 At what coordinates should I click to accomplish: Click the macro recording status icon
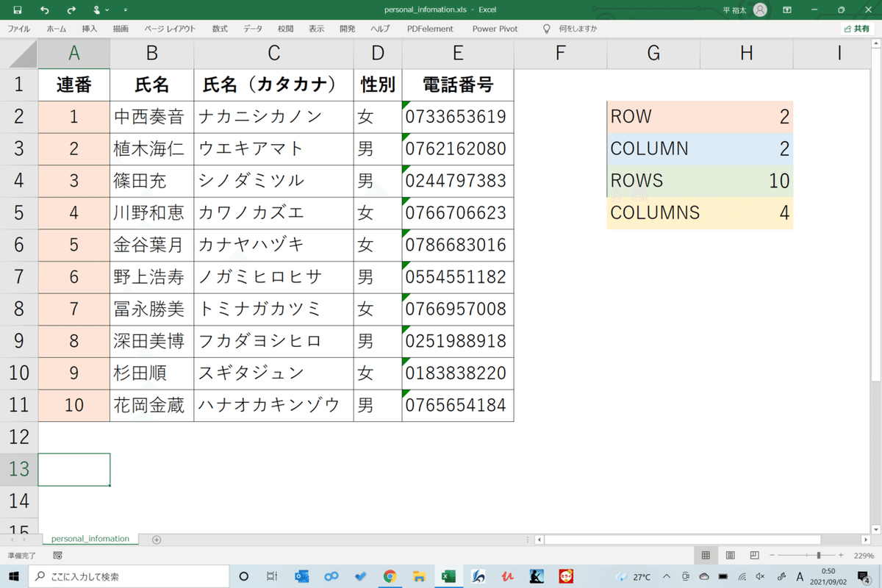pyautogui.click(x=58, y=556)
